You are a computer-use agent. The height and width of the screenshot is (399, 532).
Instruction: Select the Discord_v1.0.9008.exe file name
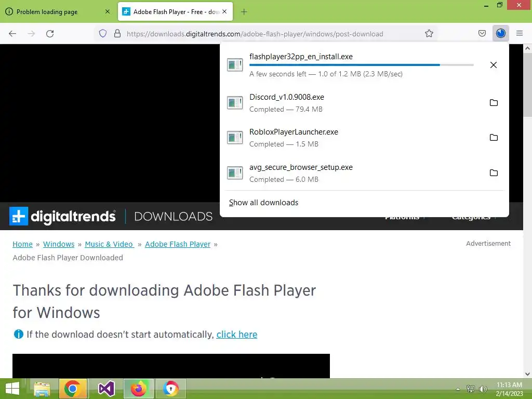coord(287,97)
